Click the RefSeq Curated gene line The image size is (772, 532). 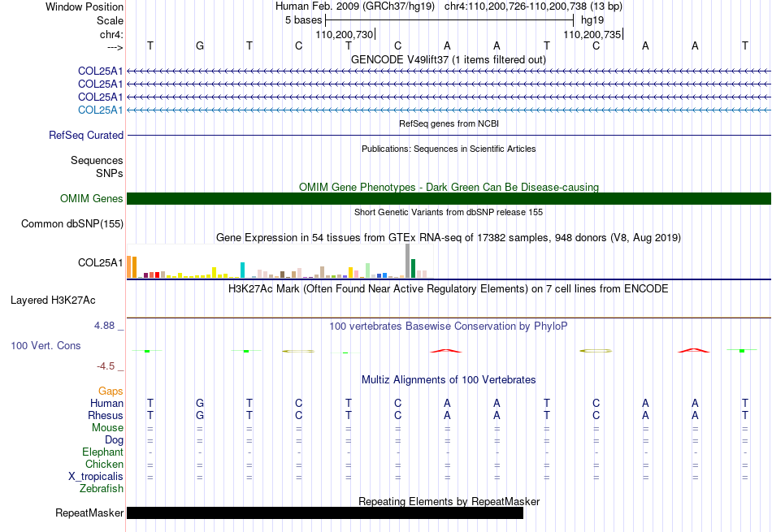point(449,136)
